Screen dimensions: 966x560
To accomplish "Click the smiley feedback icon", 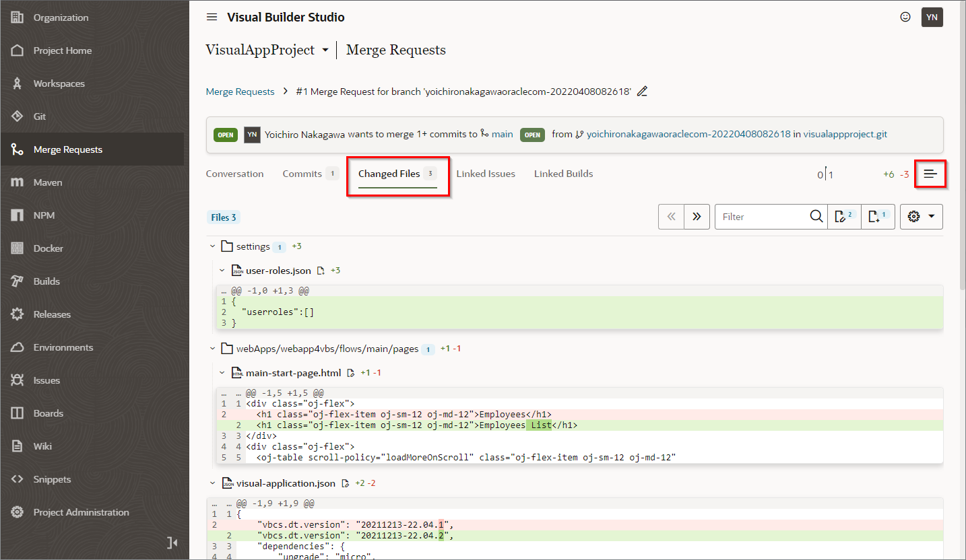I will 905,17.
